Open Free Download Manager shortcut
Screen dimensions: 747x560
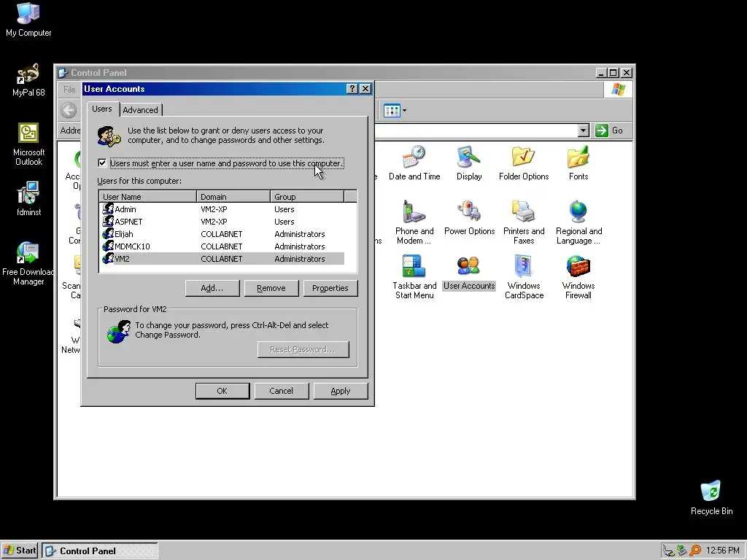(28, 263)
